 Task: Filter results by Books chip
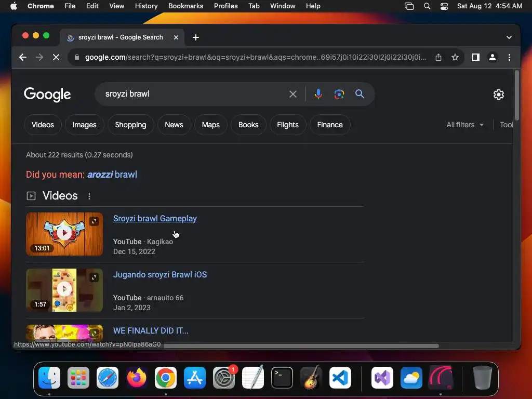[x=248, y=125]
